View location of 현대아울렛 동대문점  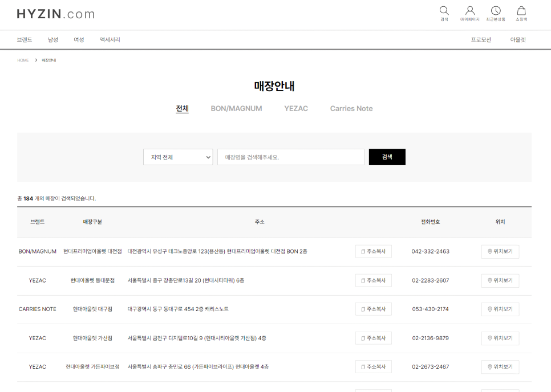coord(500,280)
